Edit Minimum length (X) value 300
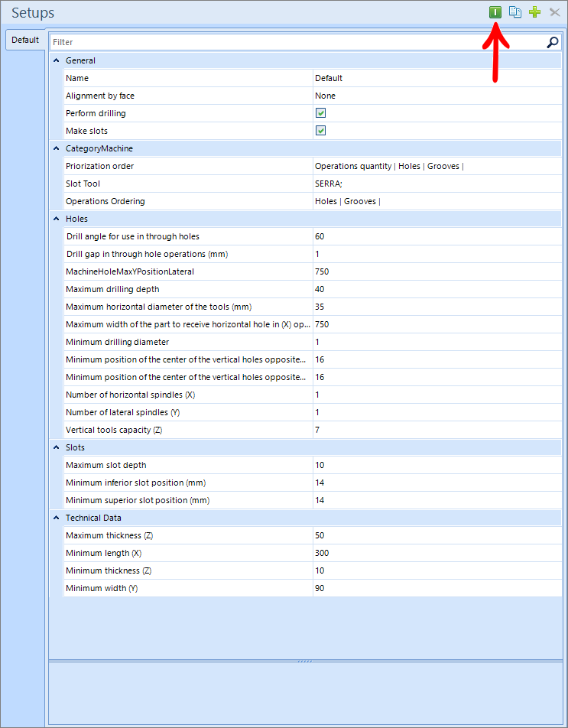 click(x=437, y=553)
